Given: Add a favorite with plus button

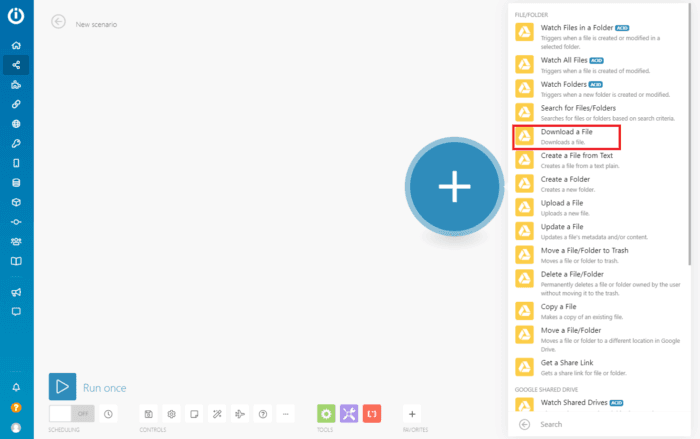Looking at the screenshot, I should tap(412, 414).
